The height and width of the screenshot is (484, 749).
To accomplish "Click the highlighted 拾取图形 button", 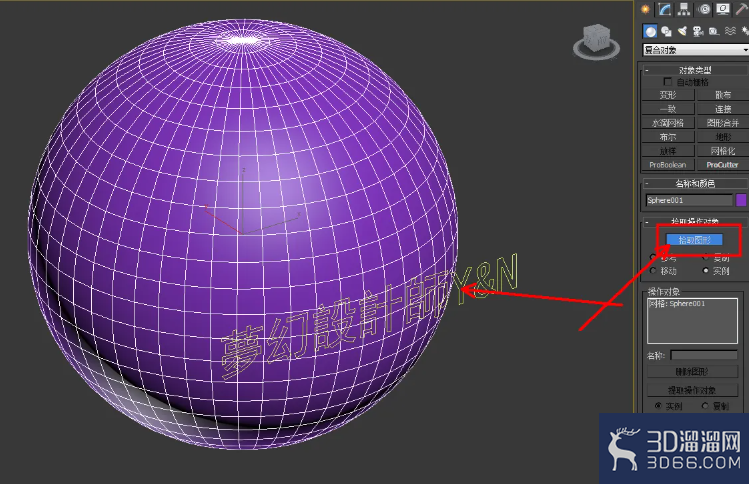I will point(695,240).
